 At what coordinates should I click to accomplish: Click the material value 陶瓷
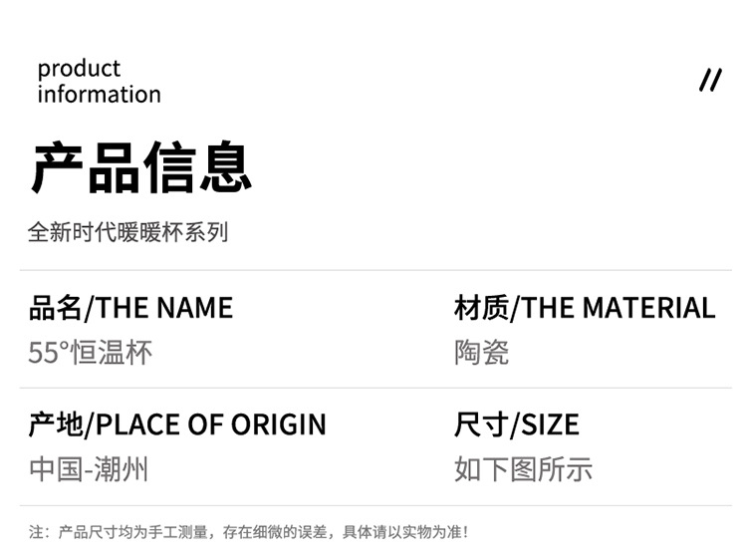tap(482, 353)
